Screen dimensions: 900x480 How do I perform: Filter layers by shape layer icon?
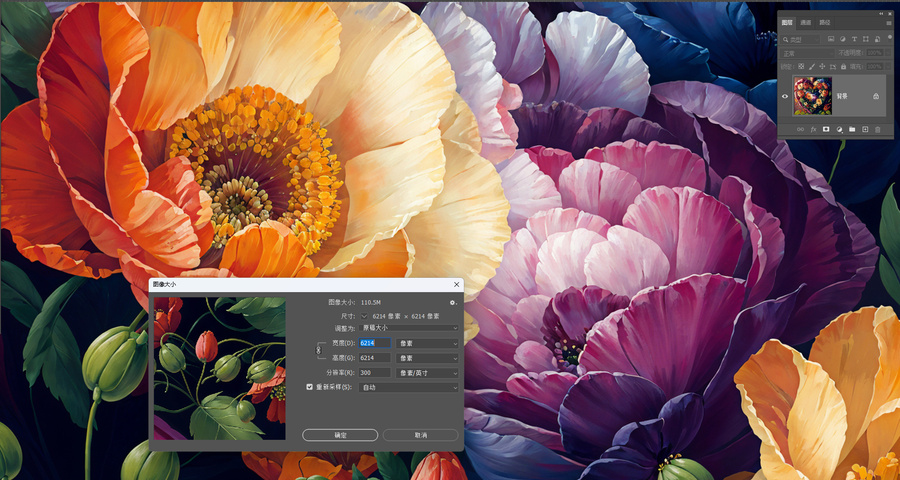[866, 39]
